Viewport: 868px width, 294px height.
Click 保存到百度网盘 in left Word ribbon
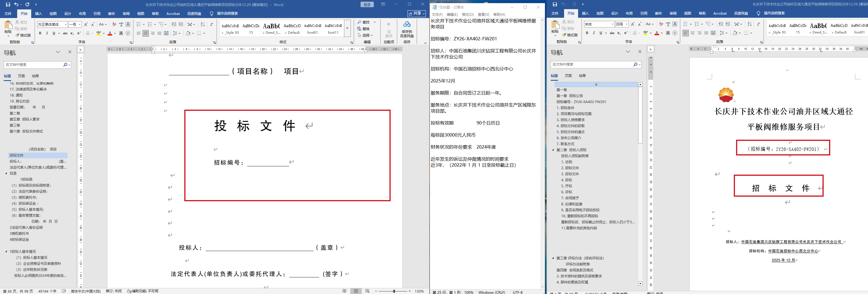(x=407, y=29)
